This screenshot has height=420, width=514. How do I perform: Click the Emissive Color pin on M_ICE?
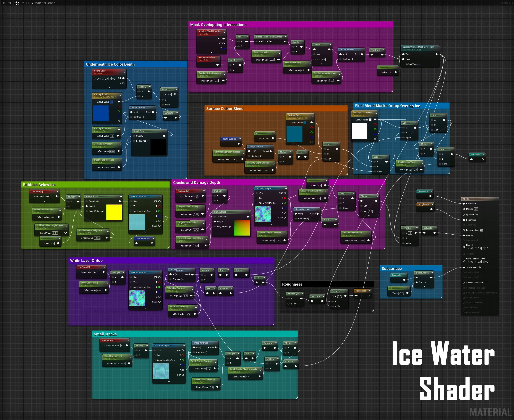[x=464, y=230]
